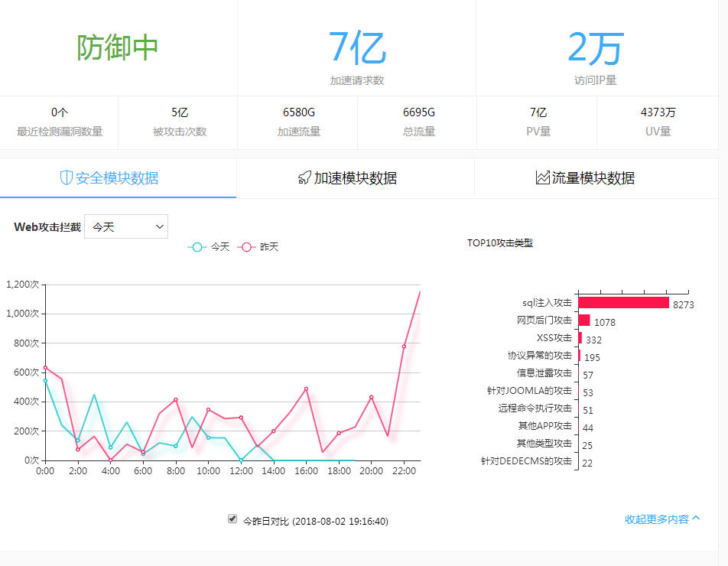Collapse content via 收起更多内容

(x=657, y=519)
